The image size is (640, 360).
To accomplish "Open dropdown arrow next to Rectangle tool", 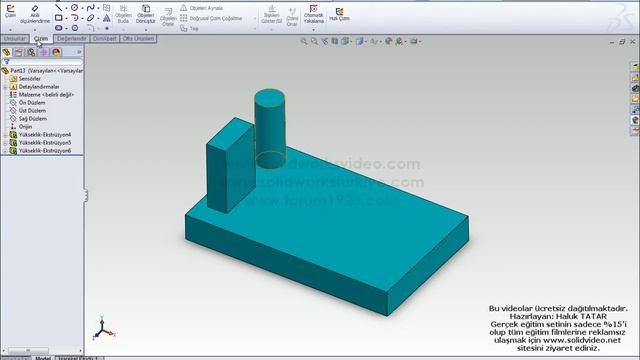I will click(66, 18).
